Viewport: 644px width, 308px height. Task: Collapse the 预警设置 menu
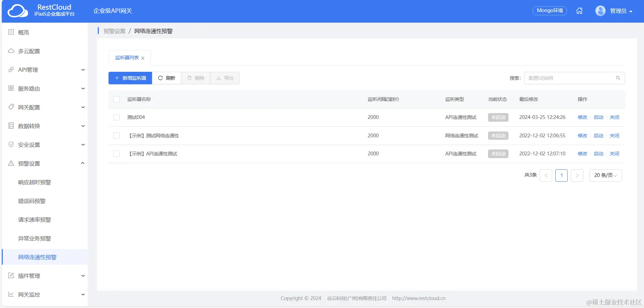[83, 163]
